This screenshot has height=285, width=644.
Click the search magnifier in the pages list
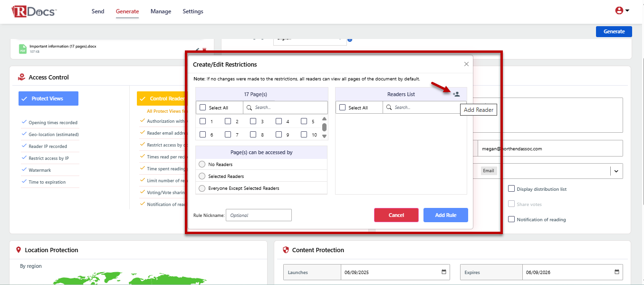[249, 107]
